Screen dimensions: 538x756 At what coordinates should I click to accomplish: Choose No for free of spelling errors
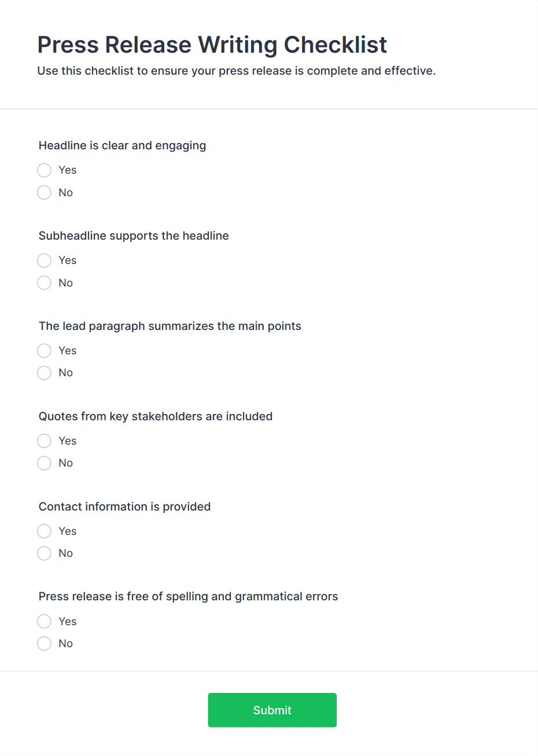click(45, 644)
